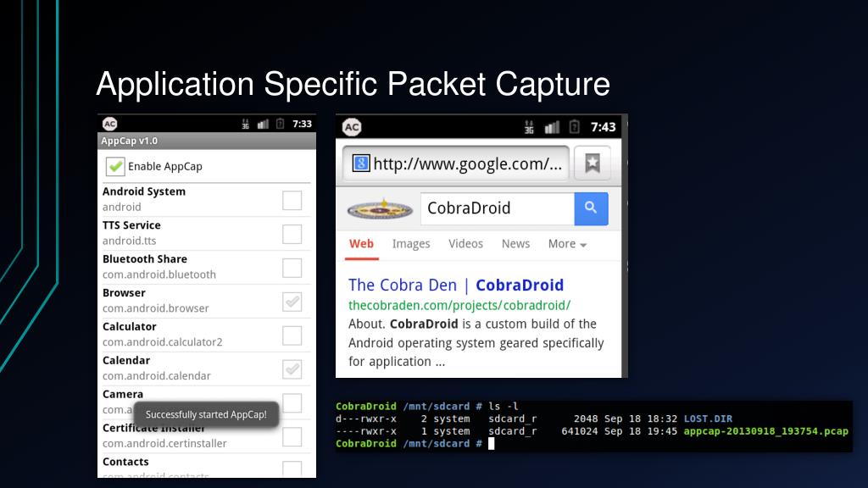This screenshot has height=488, width=868.
Task: Click LOST.DIR in terminal listing
Action: click(x=708, y=419)
